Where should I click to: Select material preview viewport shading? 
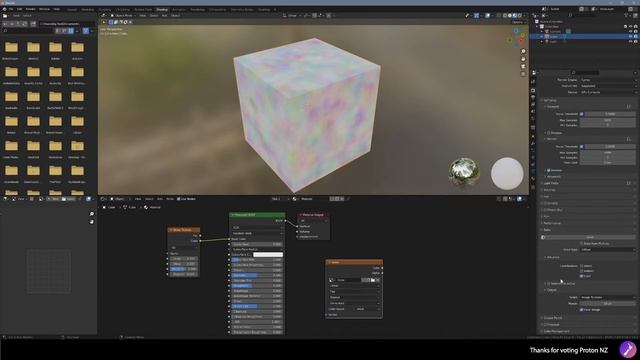coord(515,16)
